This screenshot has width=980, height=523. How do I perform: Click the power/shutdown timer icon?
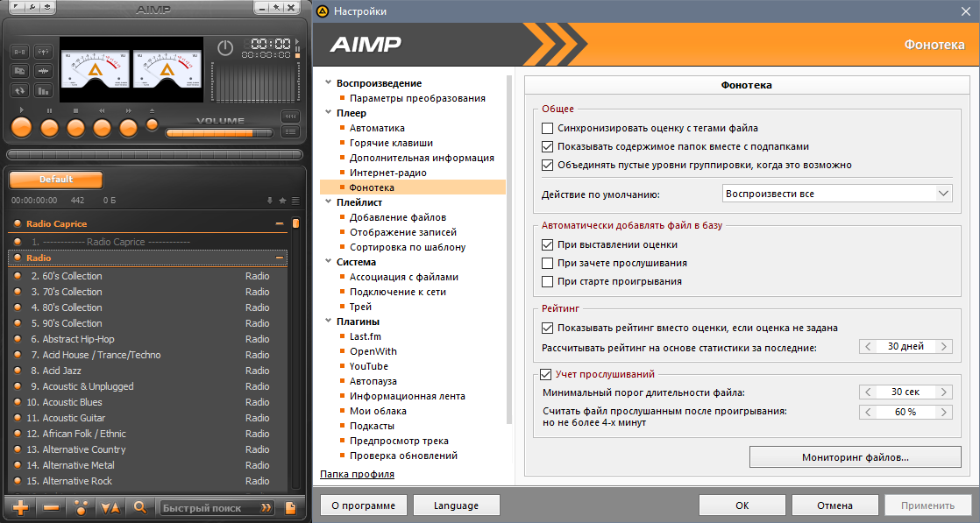[225, 48]
